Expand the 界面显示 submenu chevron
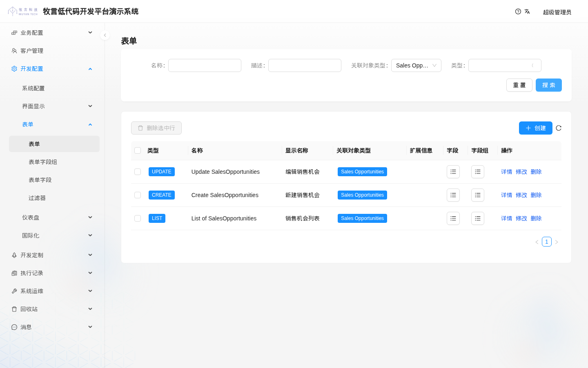Image resolution: width=588 pixels, height=368 pixels. (90, 106)
